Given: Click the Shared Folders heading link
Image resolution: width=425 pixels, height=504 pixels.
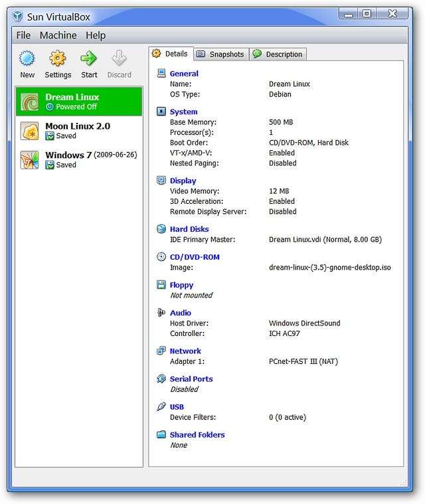Looking at the screenshot, I should tap(197, 435).
